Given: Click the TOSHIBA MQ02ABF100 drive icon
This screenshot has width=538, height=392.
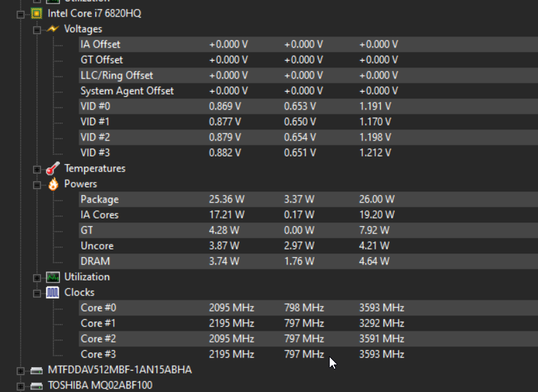Looking at the screenshot, I should (37, 385).
